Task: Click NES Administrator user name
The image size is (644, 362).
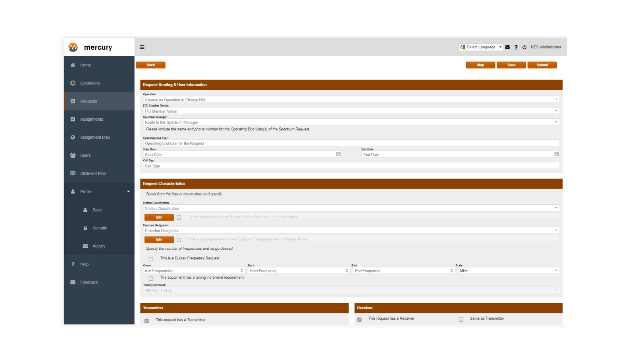Action: point(546,47)
